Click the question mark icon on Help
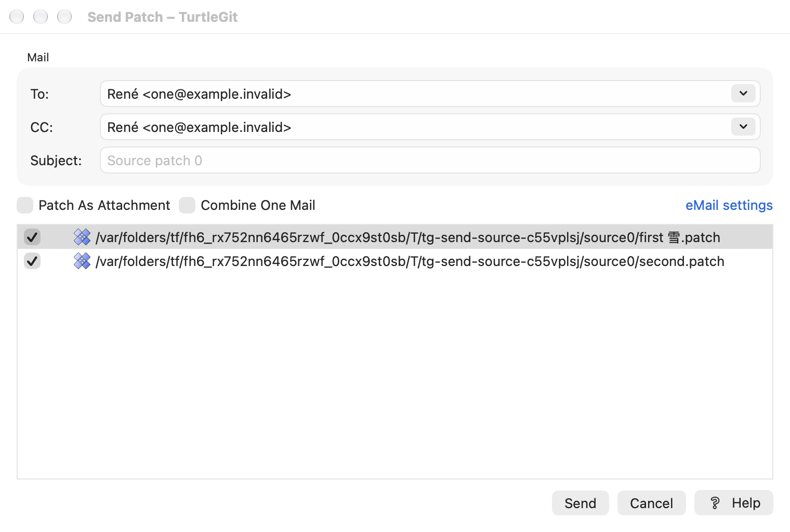Viewport: 790px width, 532px height. [x=715, y=503]
